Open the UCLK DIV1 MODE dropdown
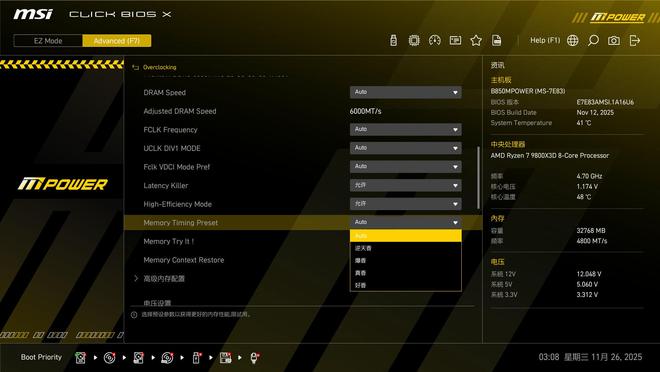Screen dimensions: 660x372 (x=405, y=148)
